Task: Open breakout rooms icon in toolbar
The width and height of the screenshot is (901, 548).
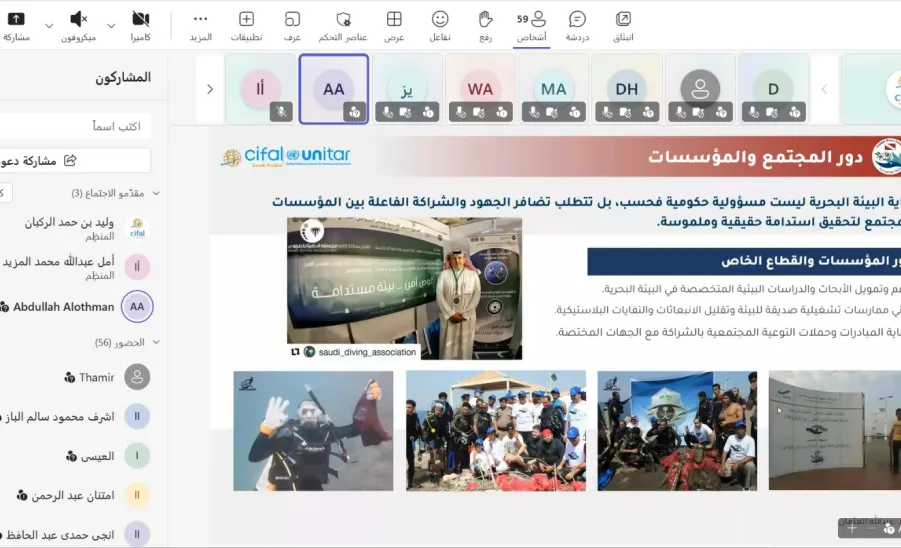Action: (292, 26)
